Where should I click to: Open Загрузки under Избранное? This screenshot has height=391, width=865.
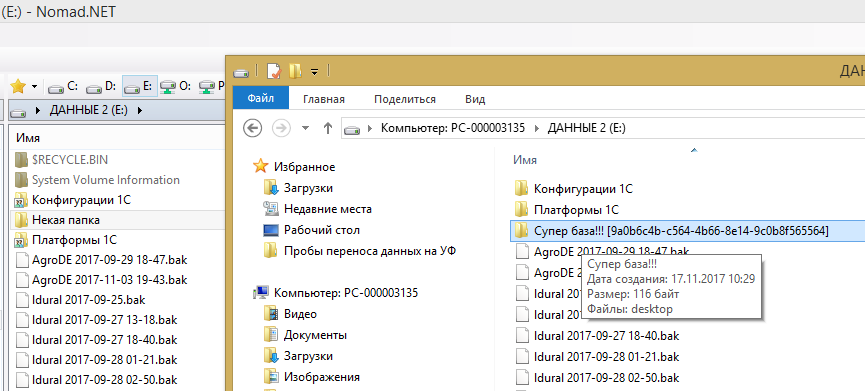[x=308, y=188]
